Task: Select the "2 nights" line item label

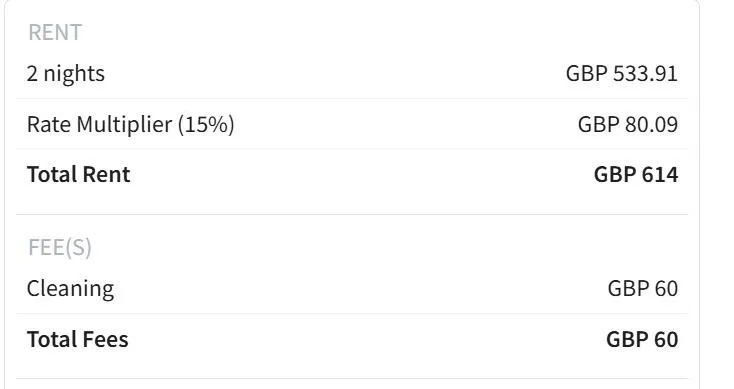Action: point(66,74)
